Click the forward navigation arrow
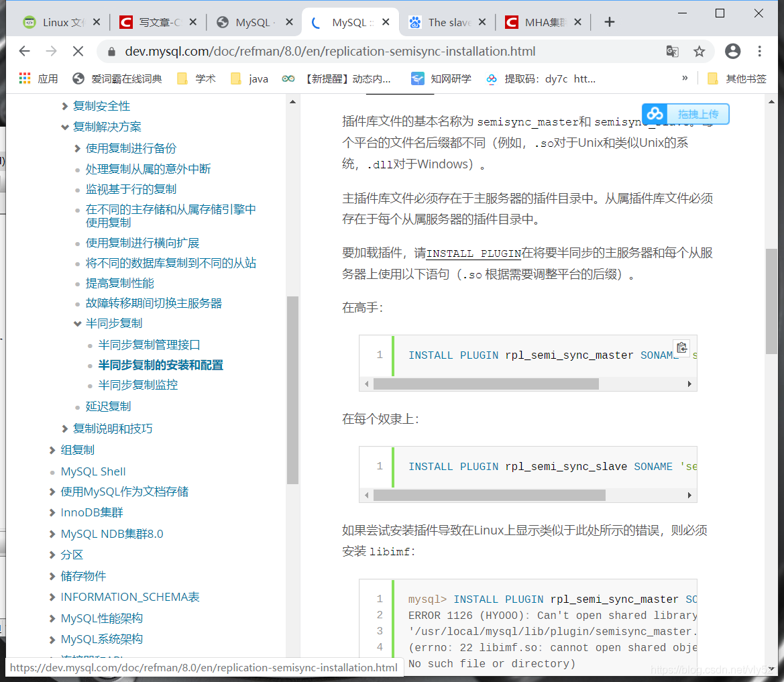Image resolution: width=784 pixels, height=682 pixels. (51, 51)
